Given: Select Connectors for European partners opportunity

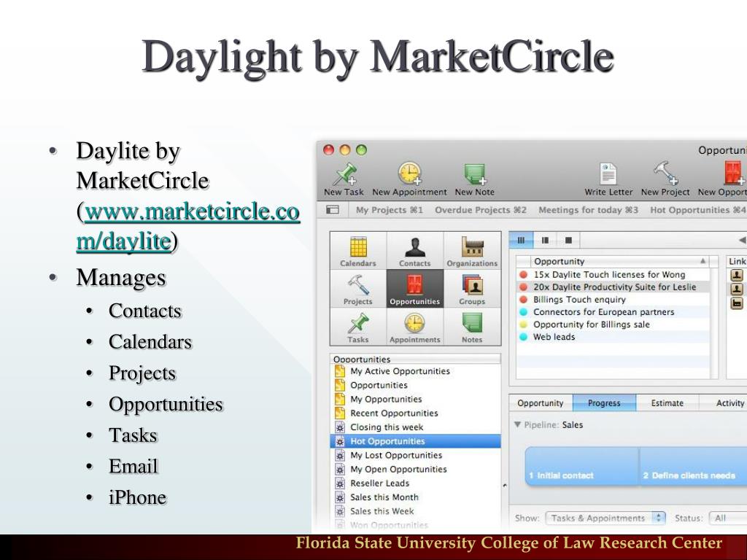Looking at the screenshot, I should pos(613,312).
